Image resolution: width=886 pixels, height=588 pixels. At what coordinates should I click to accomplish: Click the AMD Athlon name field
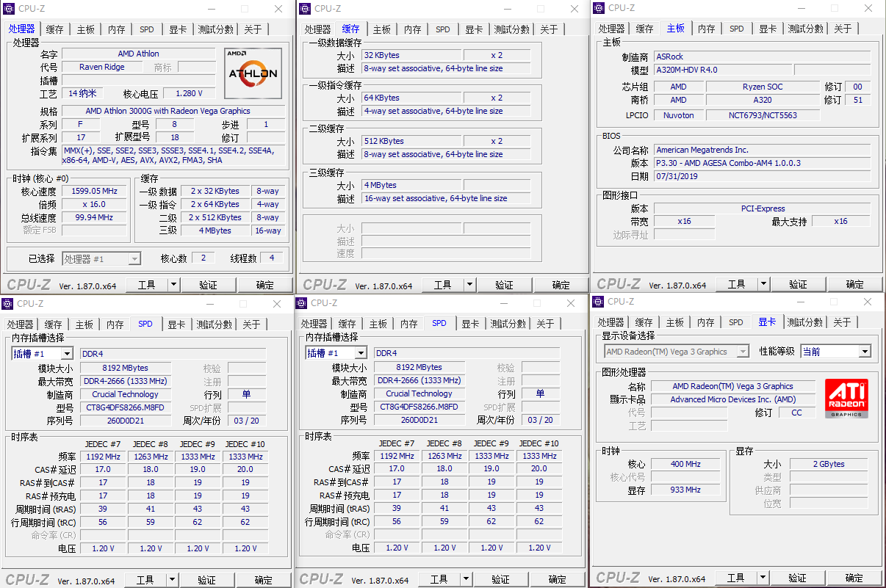click(139, 54)
